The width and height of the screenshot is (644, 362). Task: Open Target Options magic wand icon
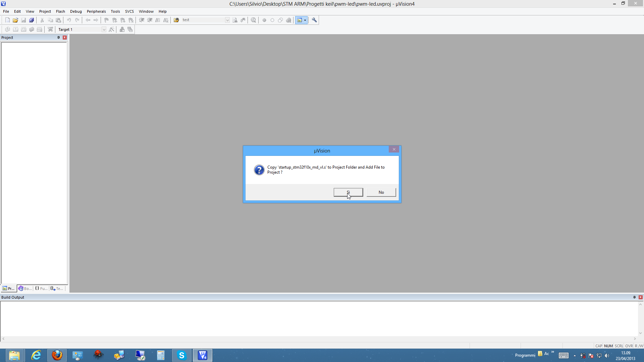point(112,29)
